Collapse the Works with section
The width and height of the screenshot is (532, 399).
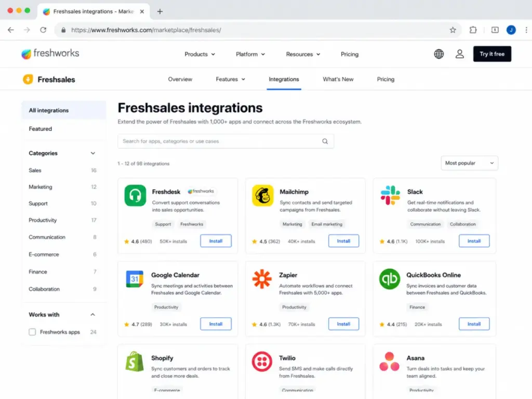(x=92, y=315)
